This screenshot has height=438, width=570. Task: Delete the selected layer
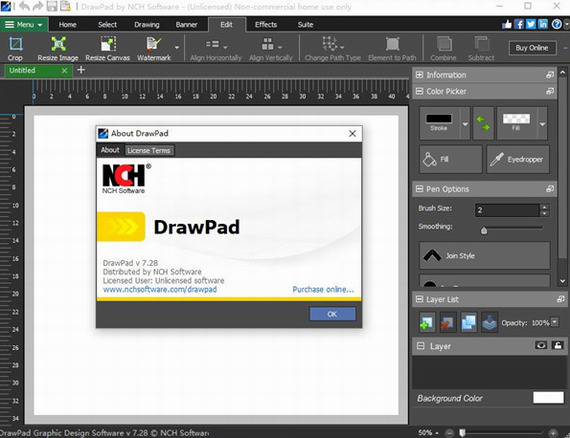click(447, 322)
